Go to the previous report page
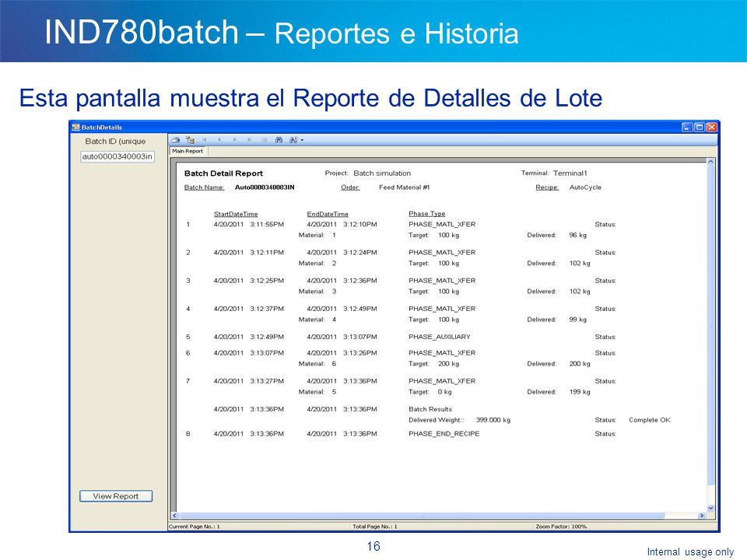Image resolution: width=747 pixels, height=560 pixels. pyautogui.click(x=219, y=140)
